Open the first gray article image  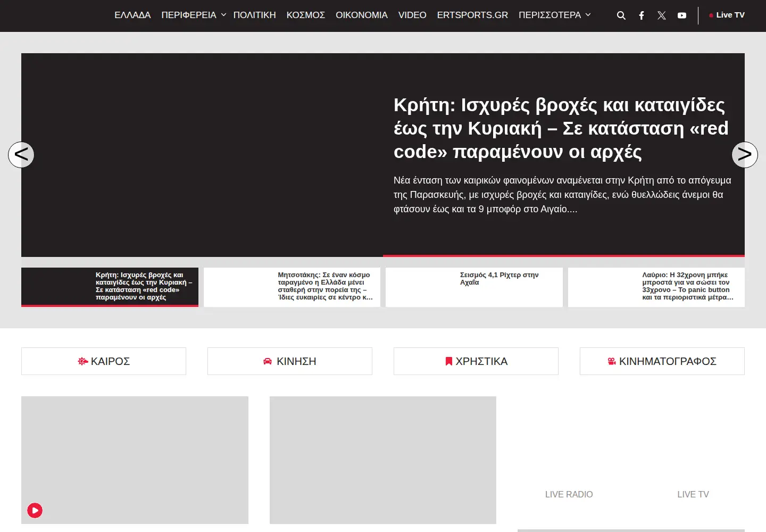click(135, 460)
